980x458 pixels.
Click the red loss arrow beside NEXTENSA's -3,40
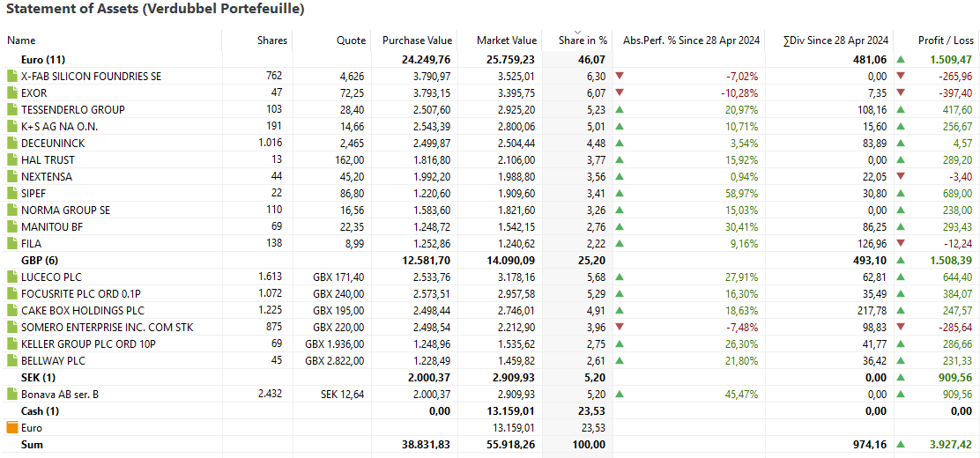901,176
